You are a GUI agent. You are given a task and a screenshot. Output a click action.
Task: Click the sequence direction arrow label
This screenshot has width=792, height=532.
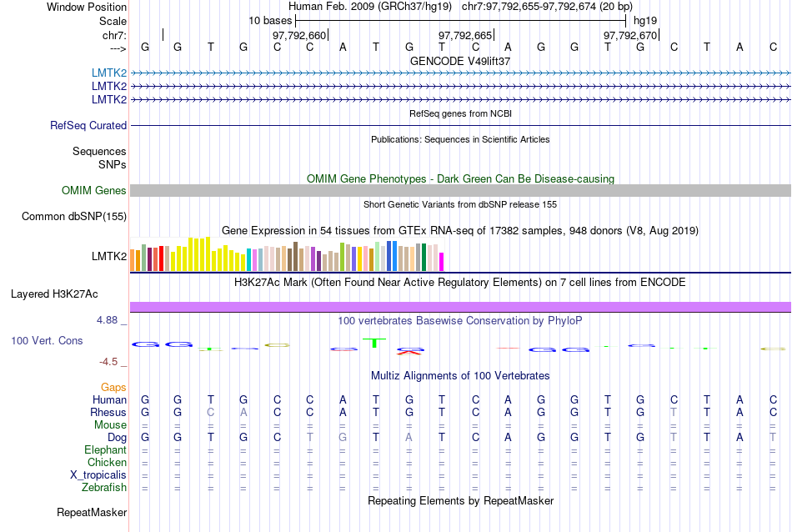tap(118, 48)
